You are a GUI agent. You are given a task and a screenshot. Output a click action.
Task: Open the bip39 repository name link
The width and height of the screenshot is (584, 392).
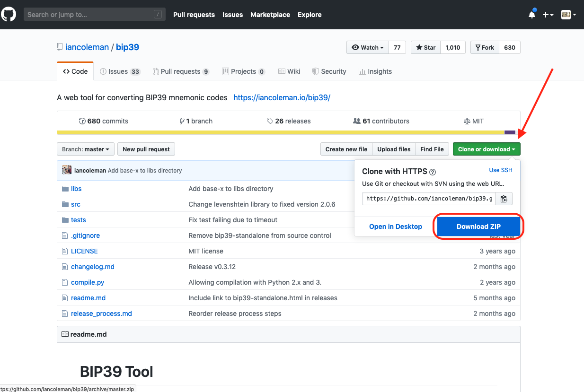click(127, 47)
